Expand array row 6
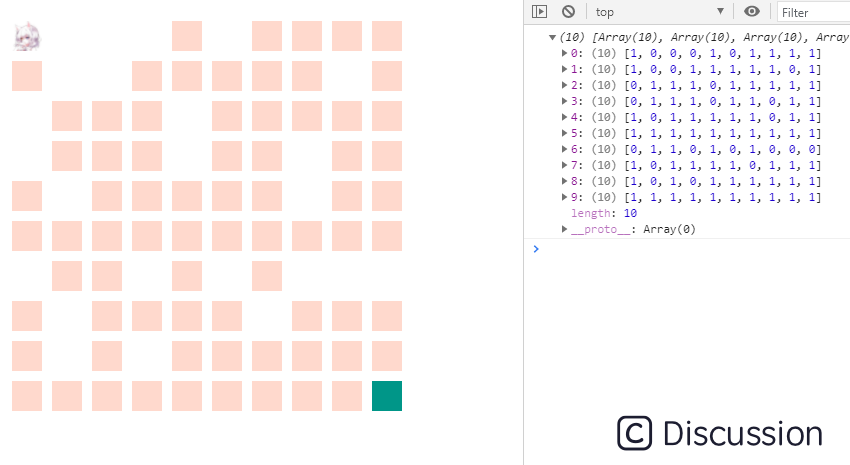Viewport: 850px width, 465px height. tap(564, 149)
